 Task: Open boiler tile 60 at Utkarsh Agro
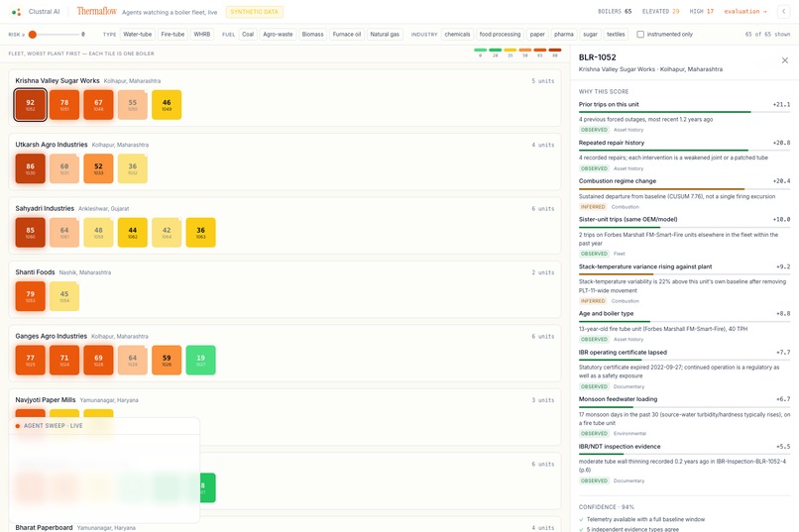64,168
